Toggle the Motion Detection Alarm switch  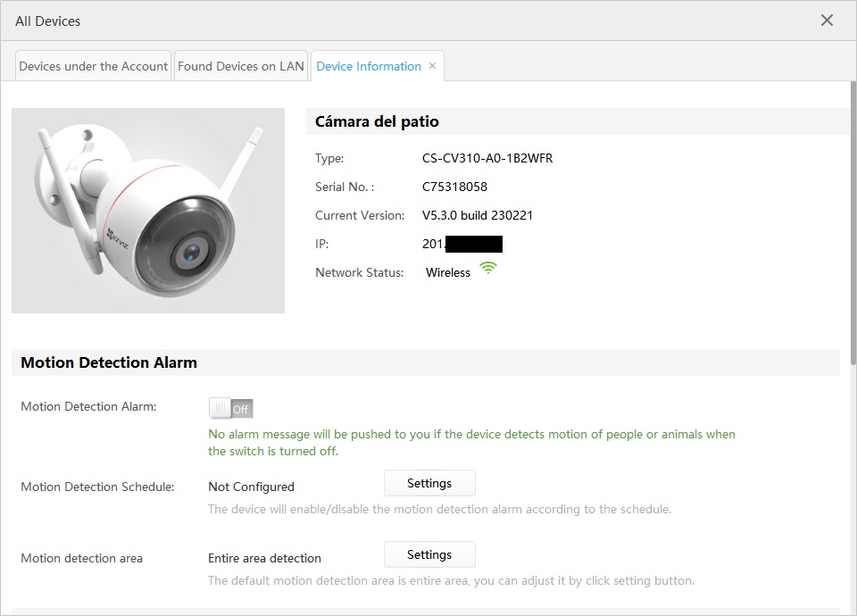230,409
